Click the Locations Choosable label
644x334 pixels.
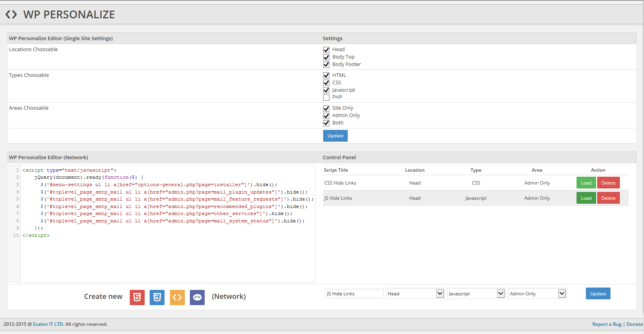pyautogui.click(x=33, y=50)
